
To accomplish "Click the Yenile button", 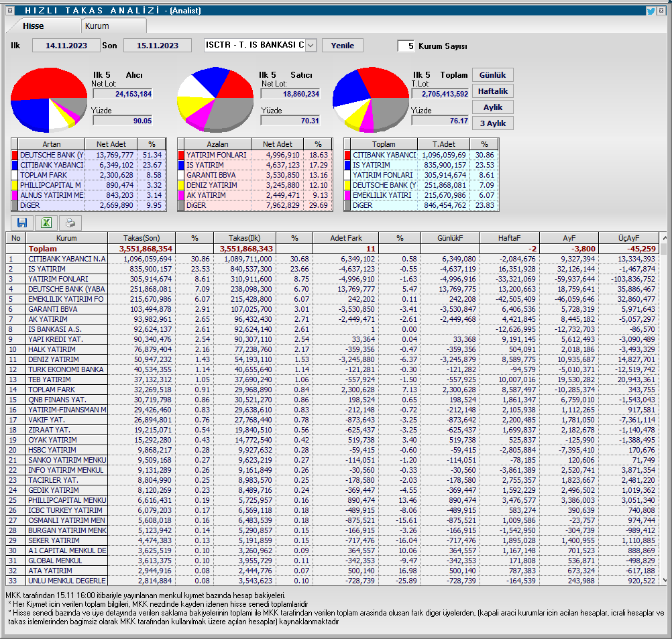I will point(343,46).
